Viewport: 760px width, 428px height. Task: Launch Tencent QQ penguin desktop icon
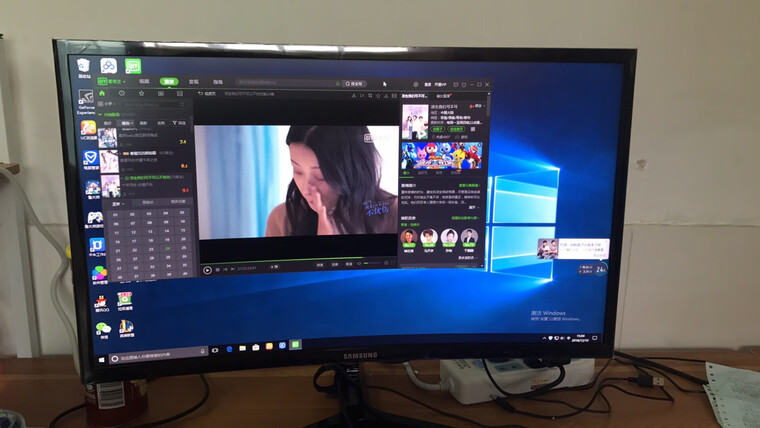(101, 303)
